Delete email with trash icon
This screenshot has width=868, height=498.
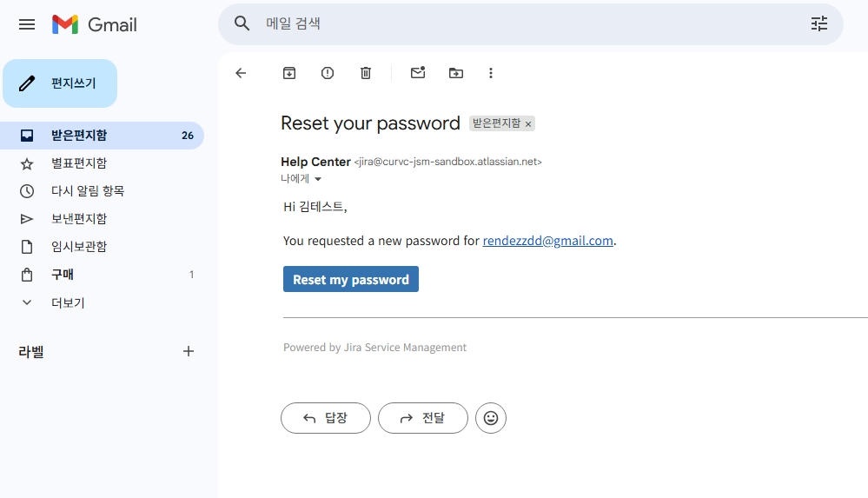click(366, 74)
